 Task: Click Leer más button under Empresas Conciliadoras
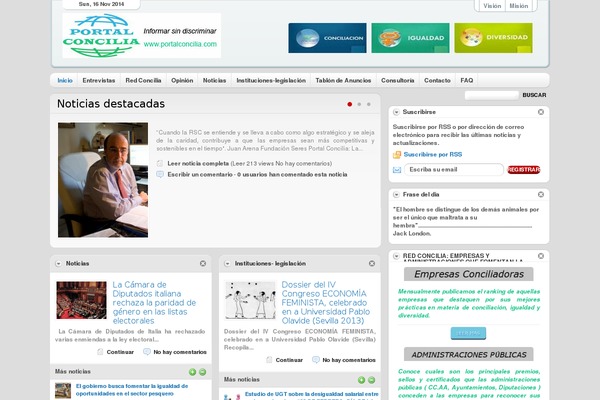click(468, 333)
